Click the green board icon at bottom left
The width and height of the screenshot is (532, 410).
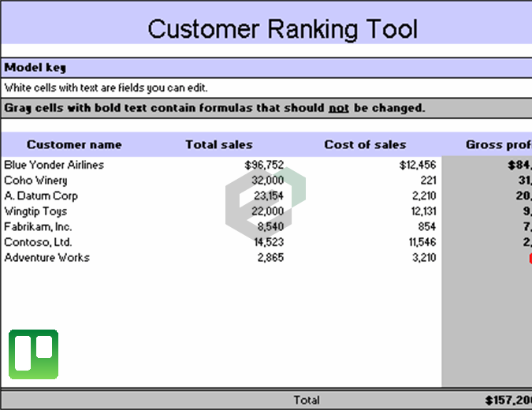click(34, 354)
